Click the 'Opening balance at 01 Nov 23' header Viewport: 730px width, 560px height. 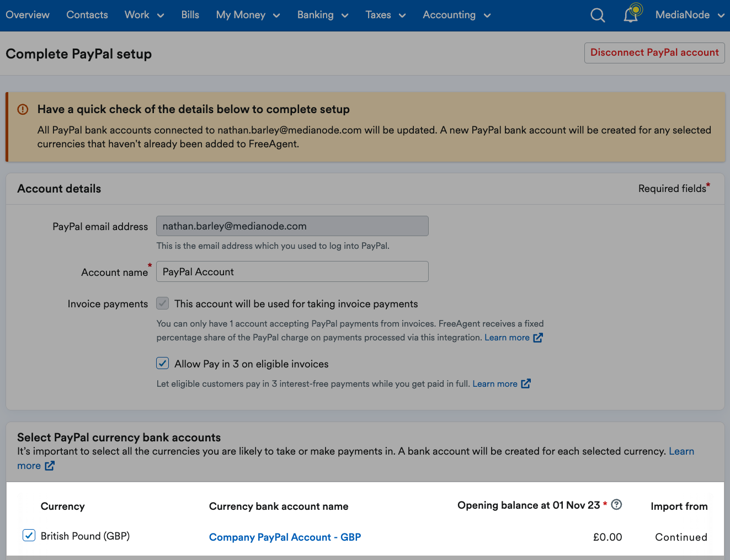(529, 505)
